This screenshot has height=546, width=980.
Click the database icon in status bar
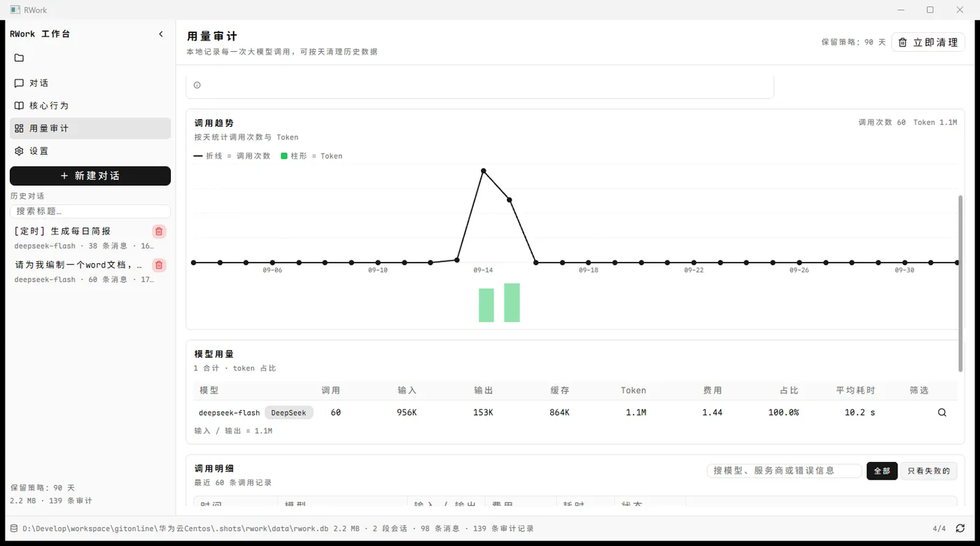[x=14, y=528]
